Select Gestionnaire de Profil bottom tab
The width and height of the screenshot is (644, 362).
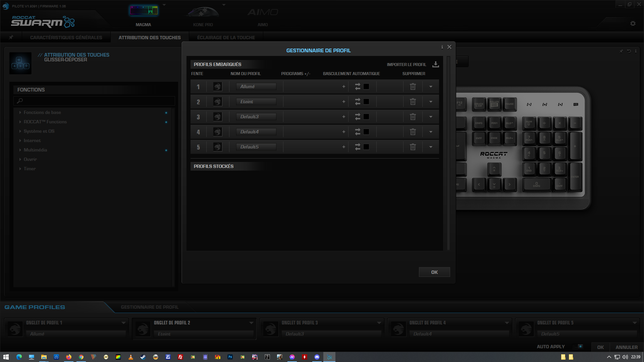click(x=150, y=307)
